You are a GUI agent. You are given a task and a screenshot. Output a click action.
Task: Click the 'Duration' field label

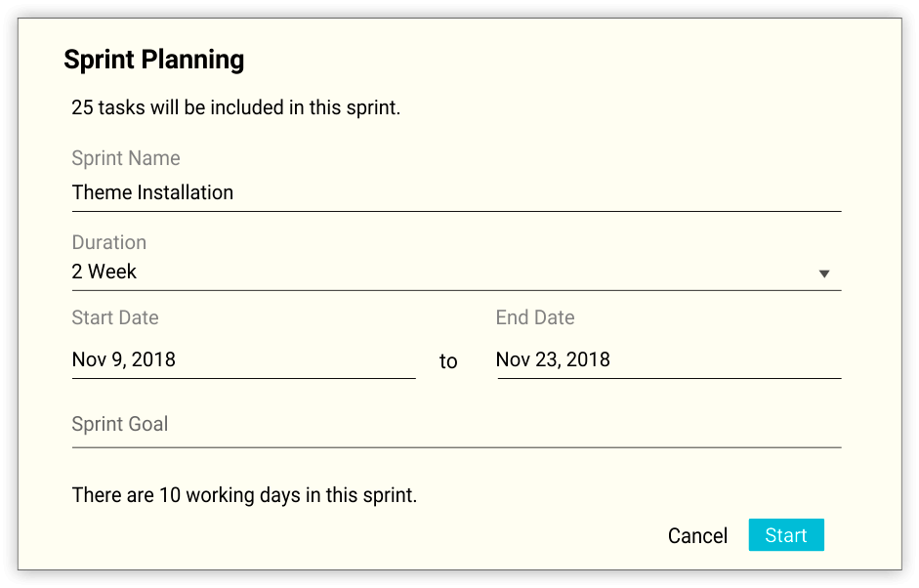pyautogui.click(x=109, y=242)
